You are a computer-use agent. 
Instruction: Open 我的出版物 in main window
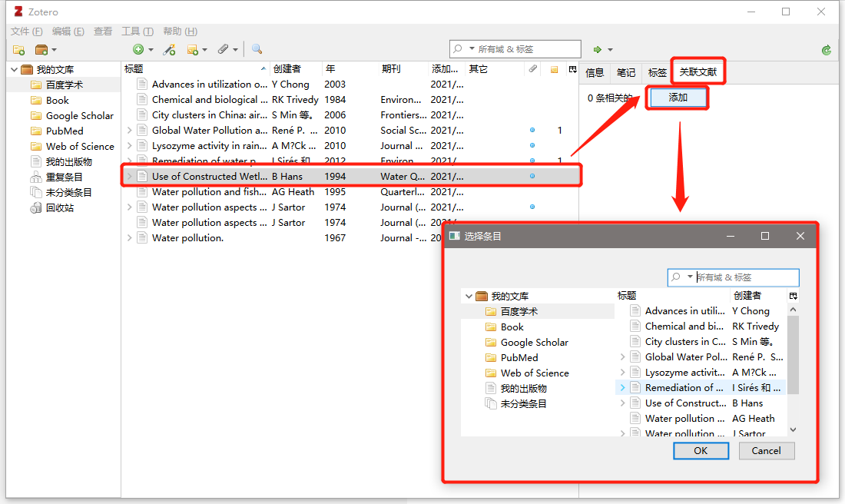coord(68,161)
